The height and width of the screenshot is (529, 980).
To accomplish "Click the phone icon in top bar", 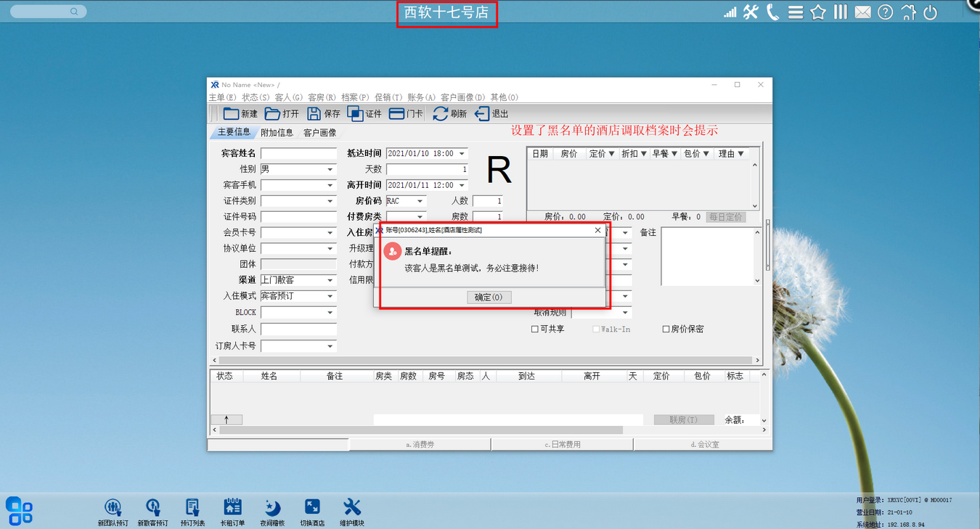I will tap(773, 12).
